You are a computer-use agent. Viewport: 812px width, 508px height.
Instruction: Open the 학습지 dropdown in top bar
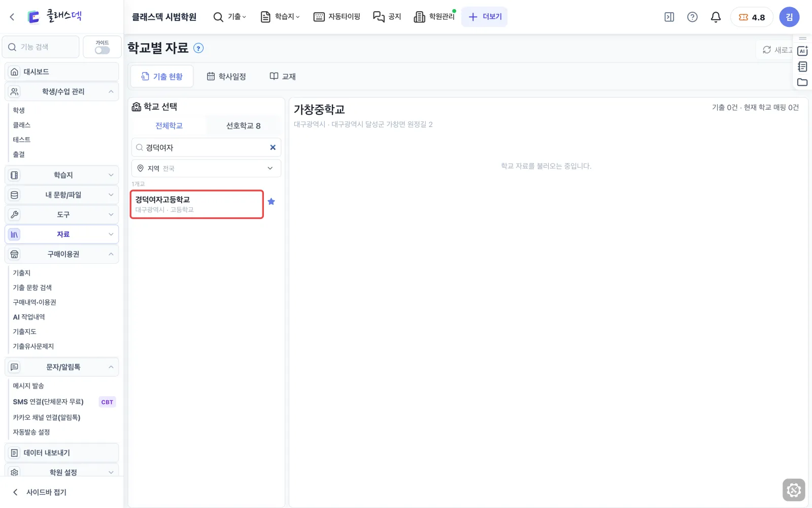[x=280, y=17]
